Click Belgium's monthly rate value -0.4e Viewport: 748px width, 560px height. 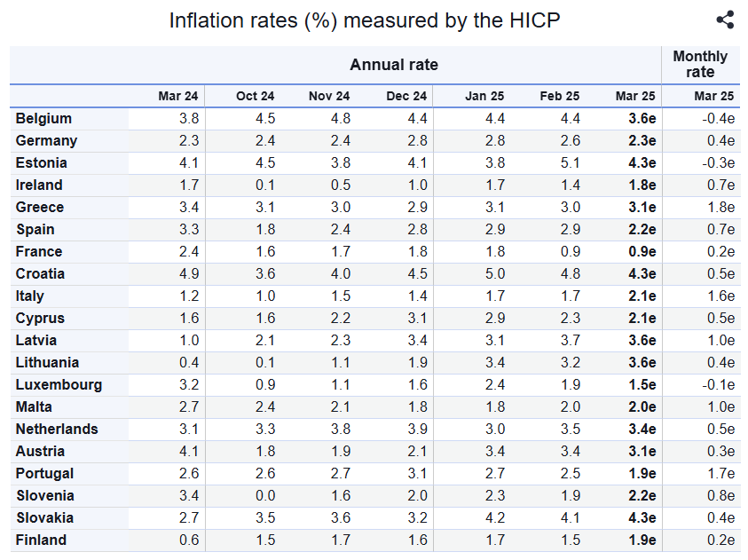(719, 119)
